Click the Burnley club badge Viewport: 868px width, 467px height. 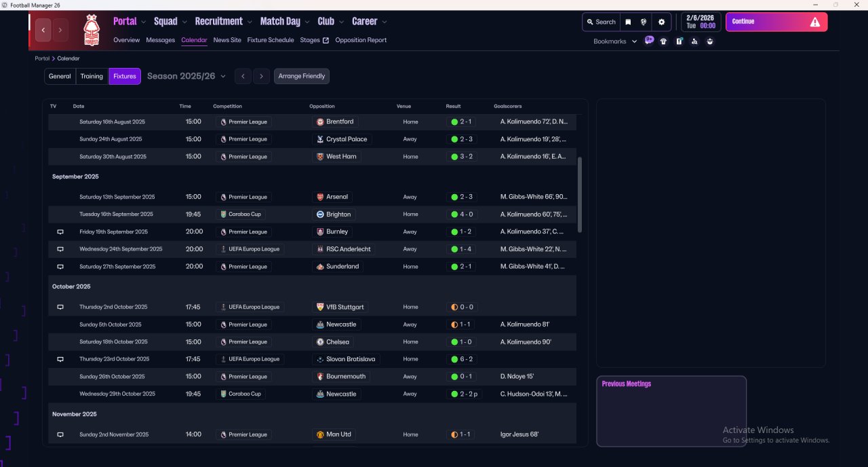(320, 231)
